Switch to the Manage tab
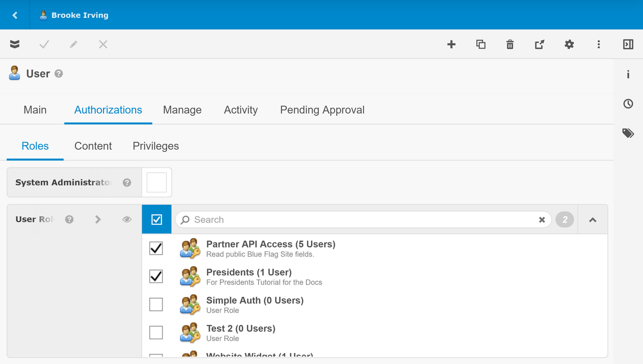The width and height of the screenshot is (643, 364). (182, 110)
